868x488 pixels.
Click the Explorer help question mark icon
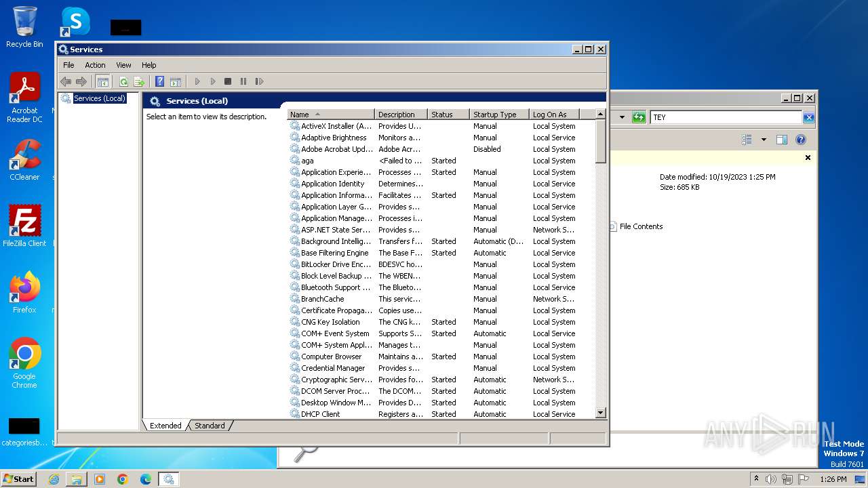(801, 140)
